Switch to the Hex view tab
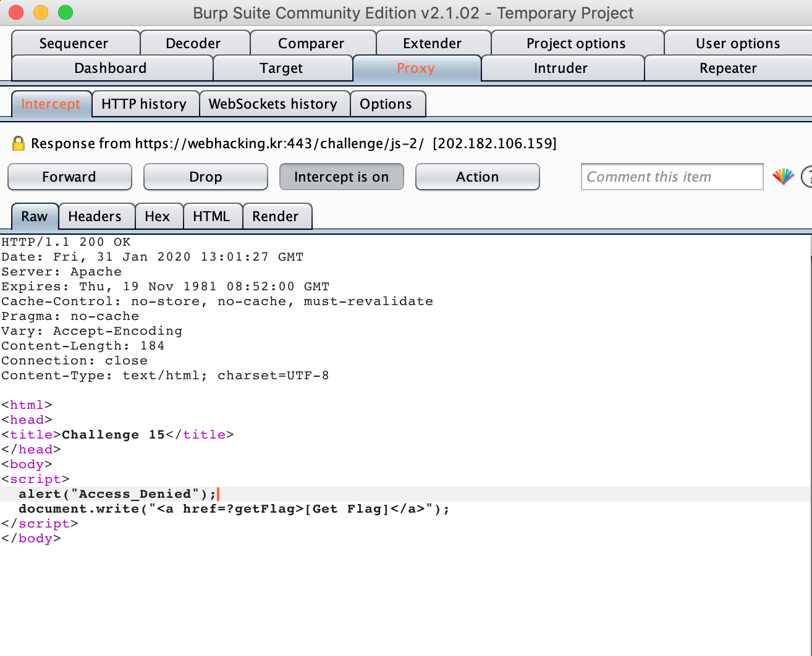 pyautogui.click(x=158, y=216)
